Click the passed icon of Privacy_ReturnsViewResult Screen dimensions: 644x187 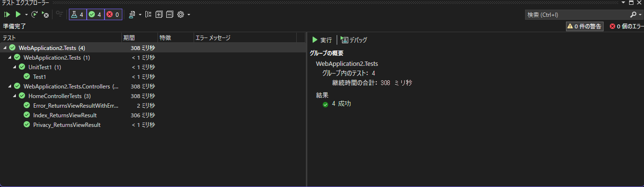coord(27,125)
